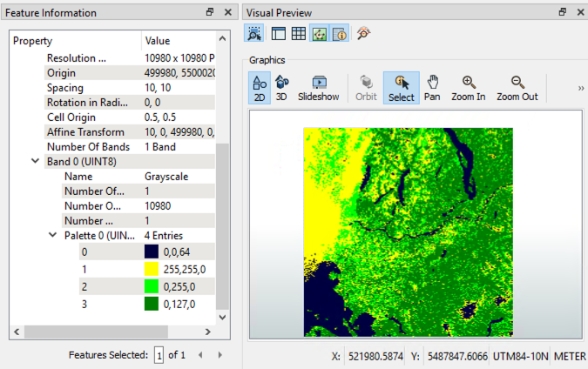Click the '0.5, 0.5' cell origin value
Viewport: 588px width, 369px height.
coord(160,117)
